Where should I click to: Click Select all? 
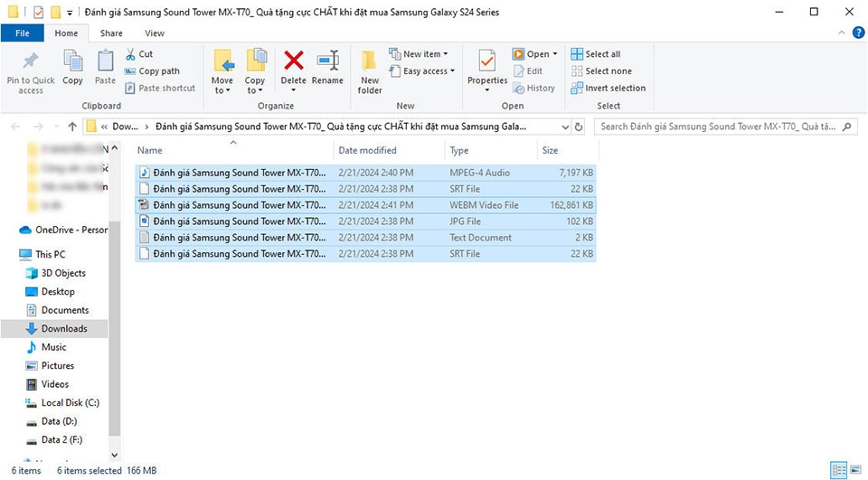[x=596, y=54]
